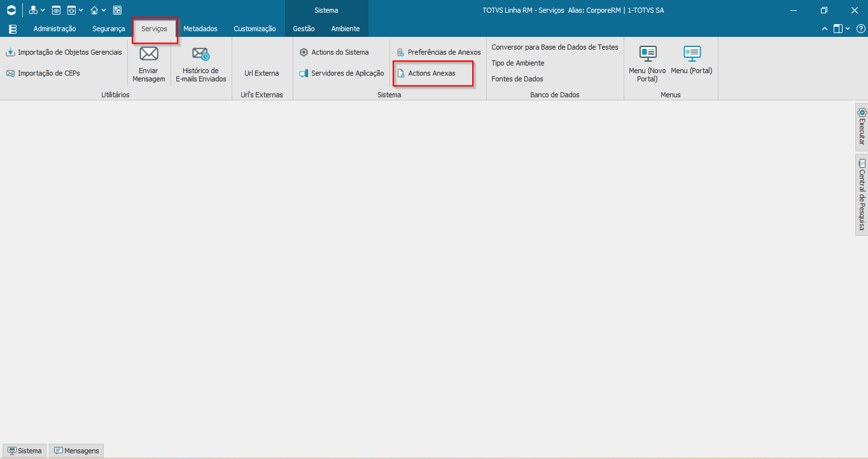Viewport: 868px width, 459px height.
Task: Click Conversor para Base de Dados de Testes
Action: click(555, 47)
